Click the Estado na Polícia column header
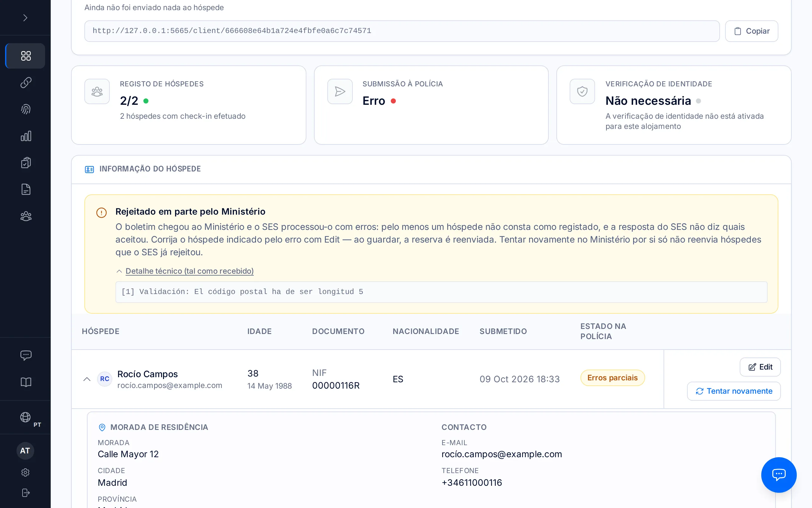Viewport: 812px width, 508px height. (x=603, y=331)
